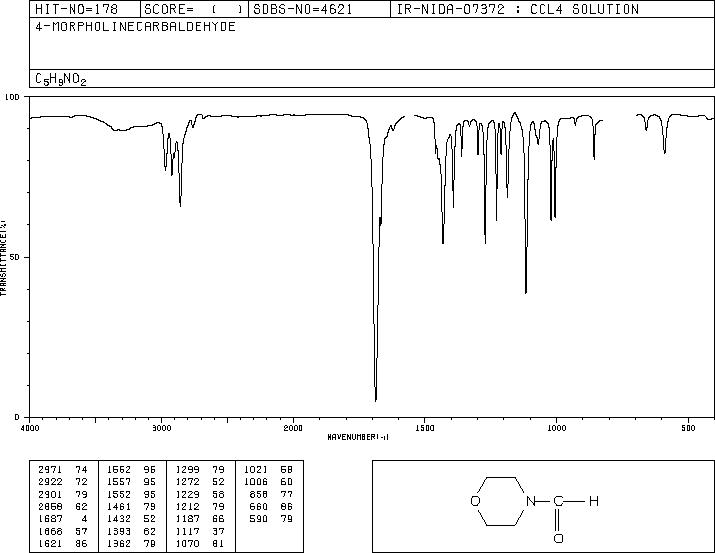Screen dimensions: 715x553
Task: Click the 4000 tick label on the wavenumber axis
Action: [30, 428]
